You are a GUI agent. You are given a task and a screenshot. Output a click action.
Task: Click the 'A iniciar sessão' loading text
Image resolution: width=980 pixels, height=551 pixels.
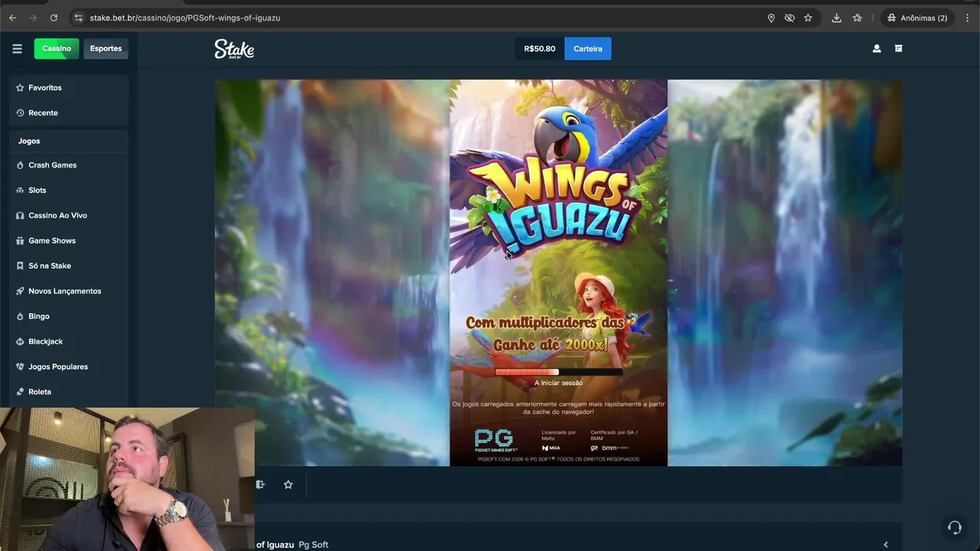558,383
